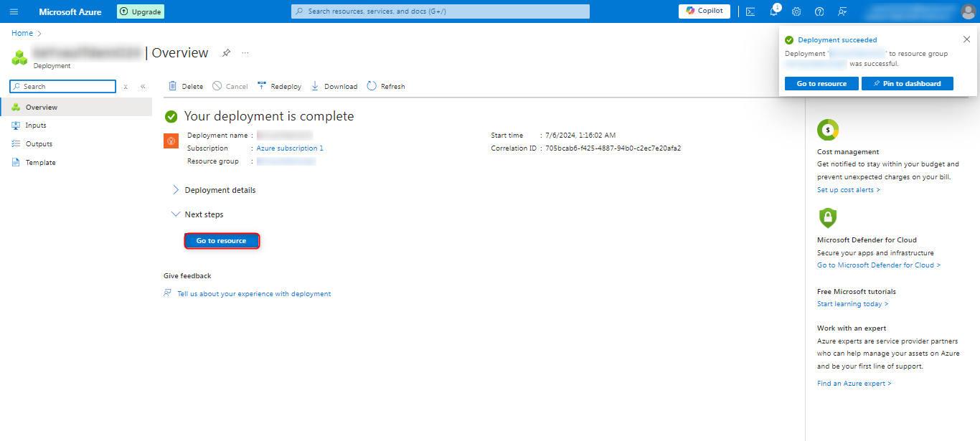Open Start learning today link
This screenshot has width=980, height=441.
[x=853, y=304]
